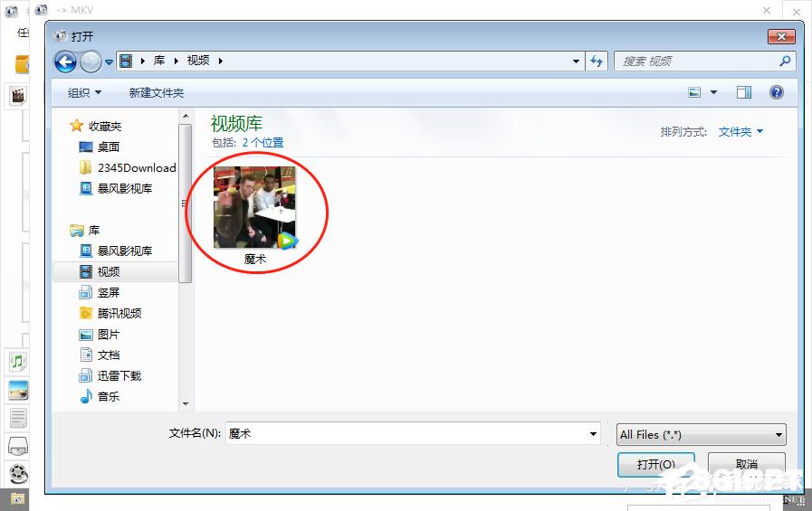Click into the 文件名 input field
This screenshot has width=812, height=511.
[407, 433]
